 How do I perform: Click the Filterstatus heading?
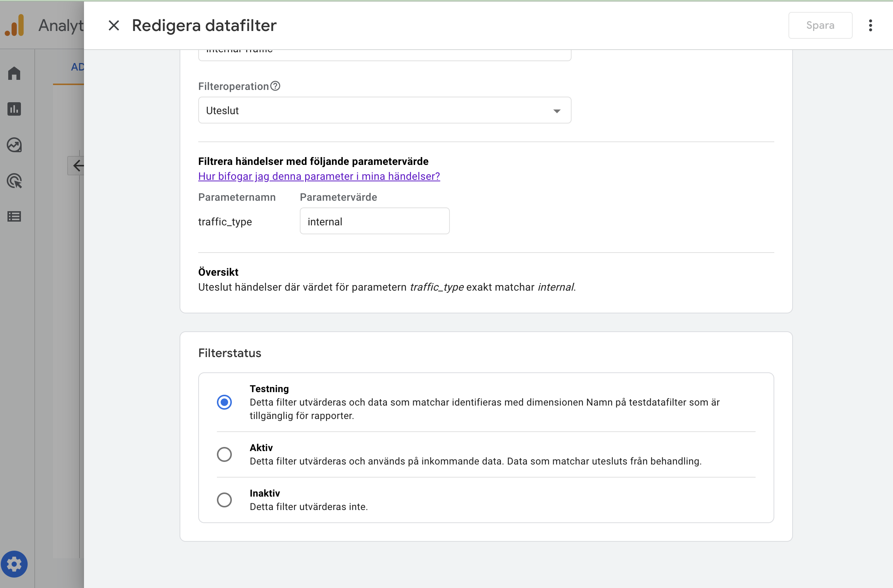tap(230, 353)
